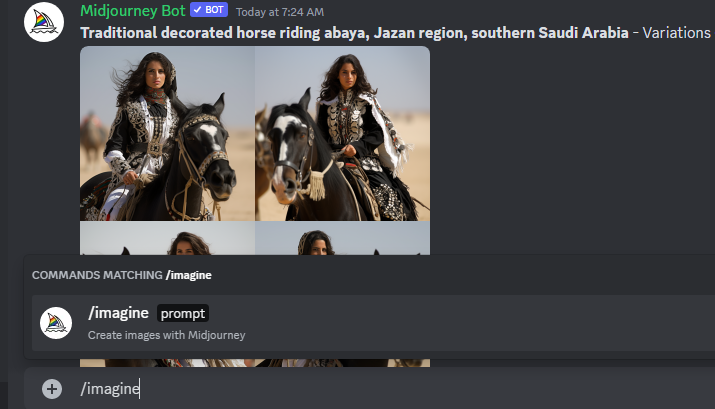Viewport: 715px width, 409px height.
Task: Click the Midjourney Bot username
Action: pyautogui.click(x=133, y=10)
